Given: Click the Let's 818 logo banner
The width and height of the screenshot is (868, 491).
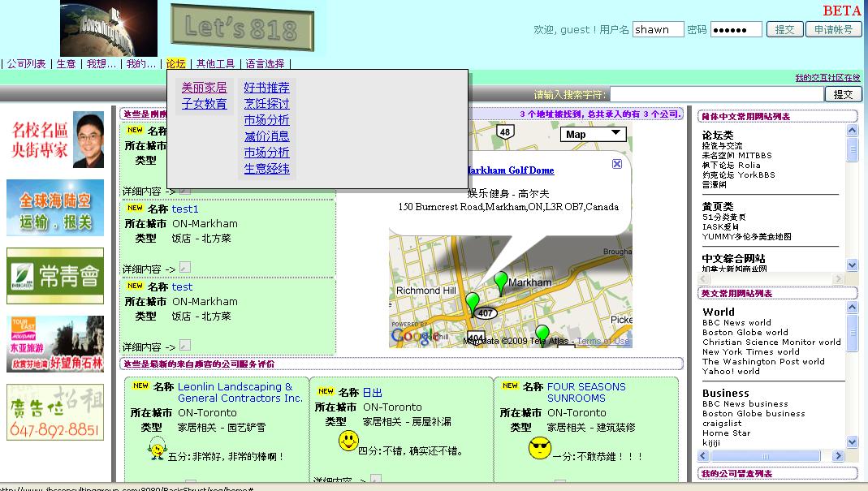Looking at the screenshot, I should coord(243,27).
